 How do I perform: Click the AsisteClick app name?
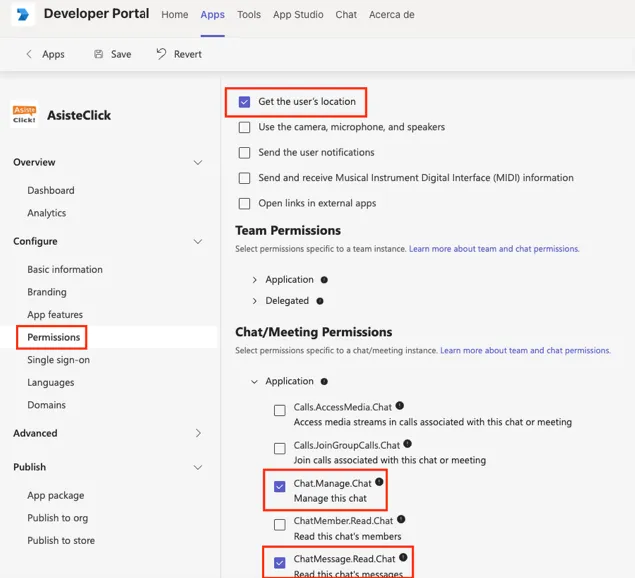(x=79, y=115)
